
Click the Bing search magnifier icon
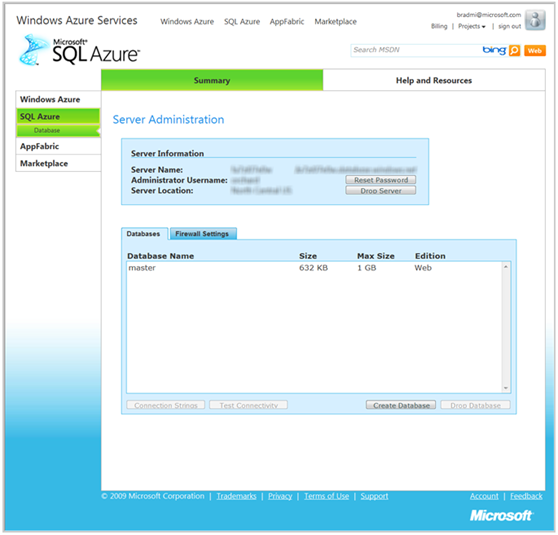pos(514,51)
